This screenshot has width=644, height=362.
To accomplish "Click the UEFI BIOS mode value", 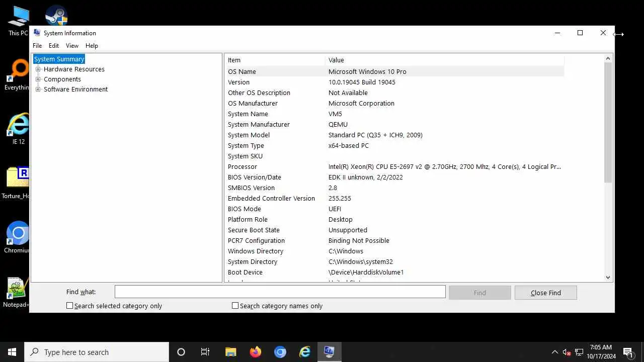I will tap(335, 209).
